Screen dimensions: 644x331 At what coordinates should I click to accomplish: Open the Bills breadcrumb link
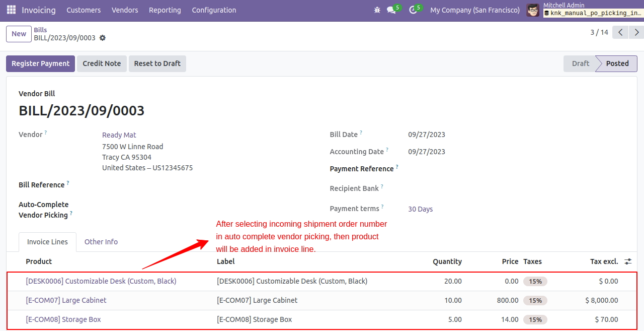tap(41, 30)
